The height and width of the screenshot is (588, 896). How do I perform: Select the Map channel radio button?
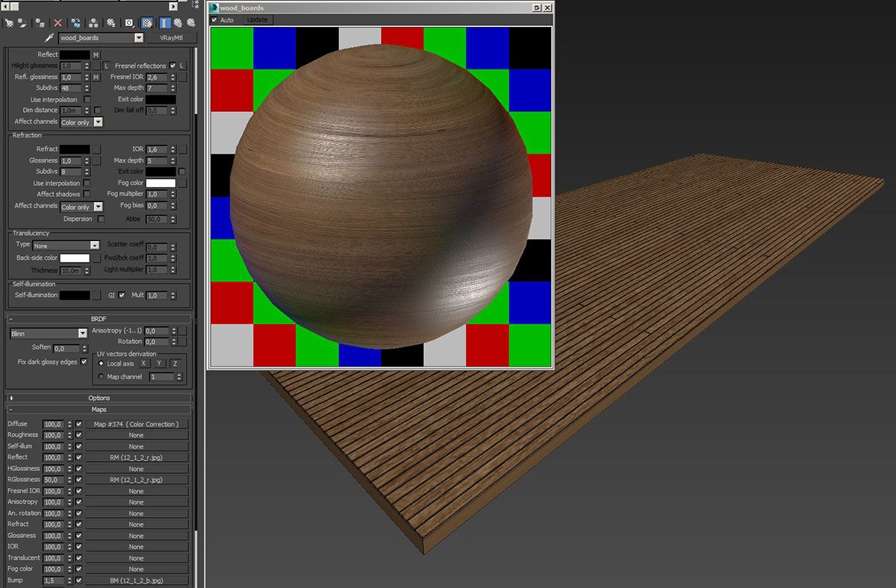pos(102,377)
